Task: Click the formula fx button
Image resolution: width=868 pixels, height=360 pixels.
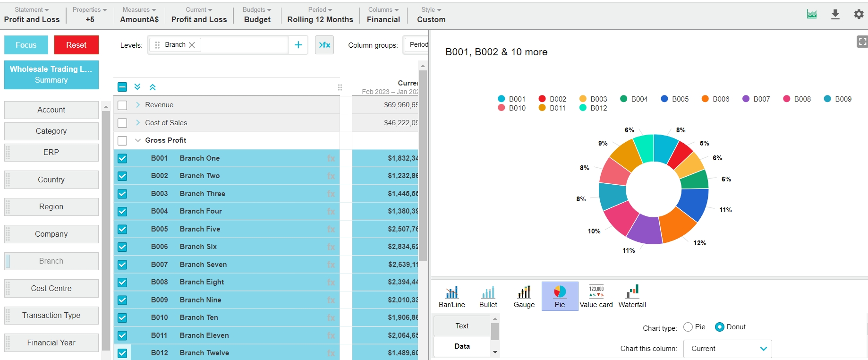Action: click(324, 45)
